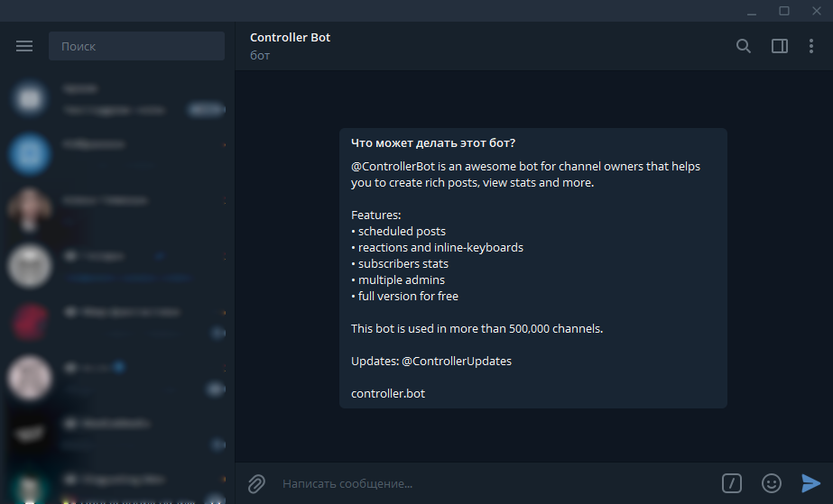Open the bot commands slash icon
Screen dimensions: 833x504
pos(732,483)
